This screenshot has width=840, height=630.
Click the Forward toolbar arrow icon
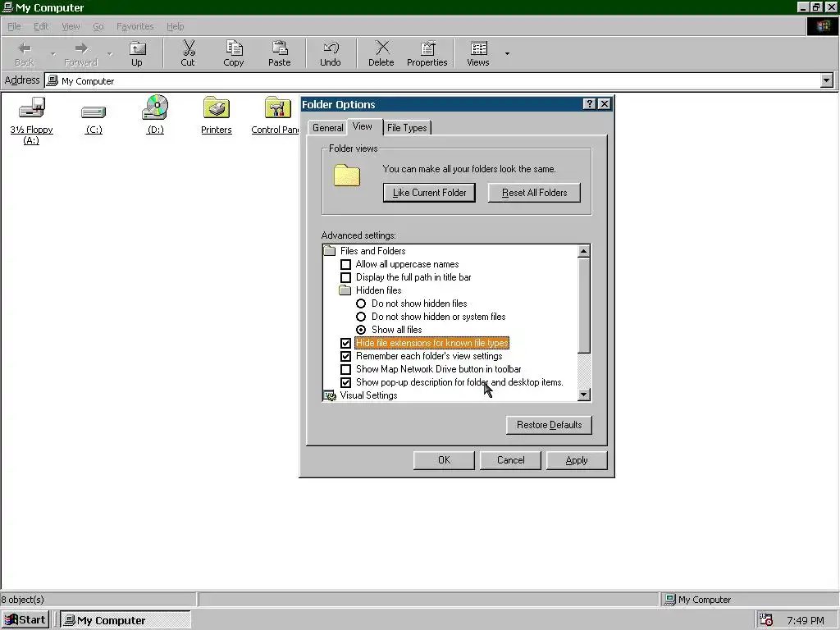click(81, 48)
